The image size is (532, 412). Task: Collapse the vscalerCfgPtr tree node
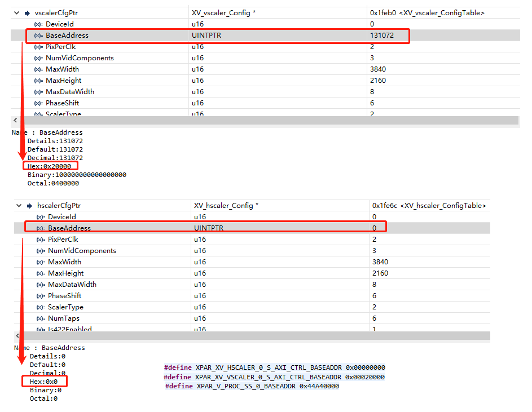click(17, 12)
